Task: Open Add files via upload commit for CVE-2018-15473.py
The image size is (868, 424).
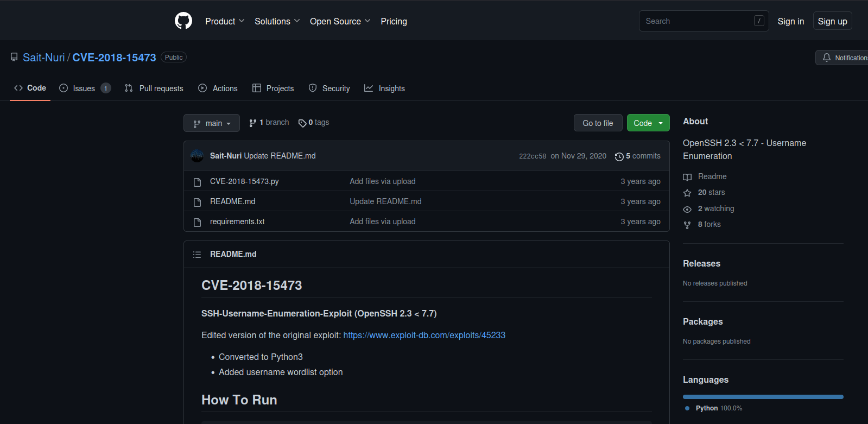Action: 383,181
